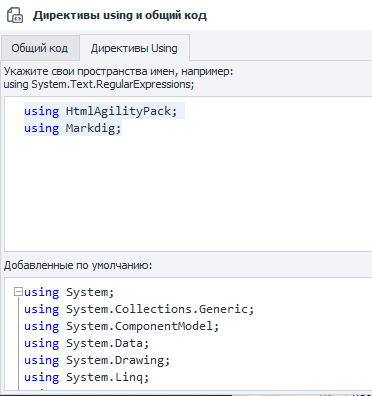Viewport: 372px width, 396px height.
Task: Switch to the Общий код tab
Action: coord(40,48)
